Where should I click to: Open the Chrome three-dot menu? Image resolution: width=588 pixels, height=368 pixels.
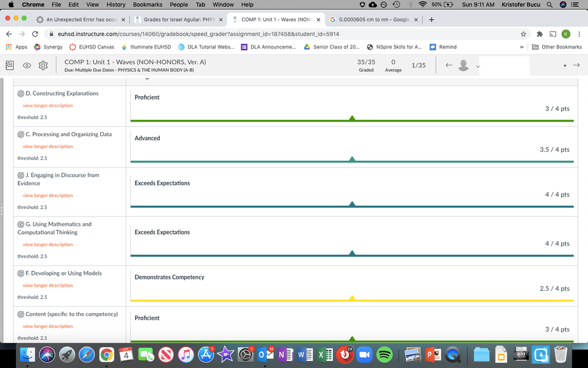point(580,34)
